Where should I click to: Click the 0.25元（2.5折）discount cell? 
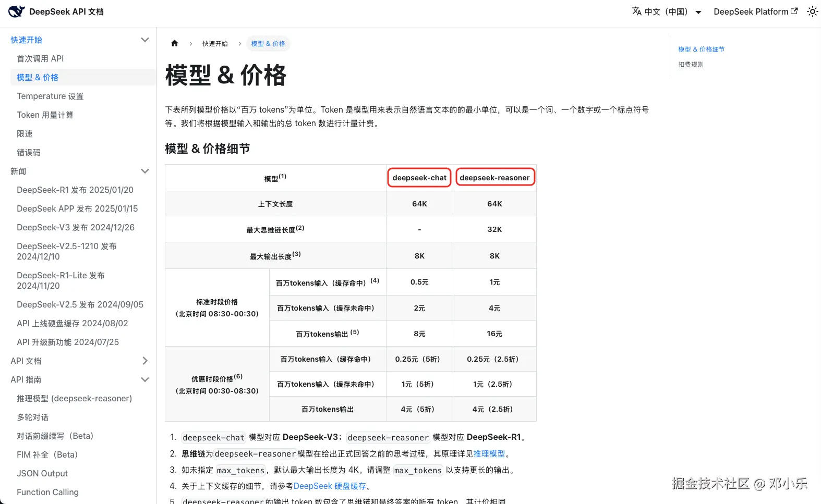(x=494, y=359)
